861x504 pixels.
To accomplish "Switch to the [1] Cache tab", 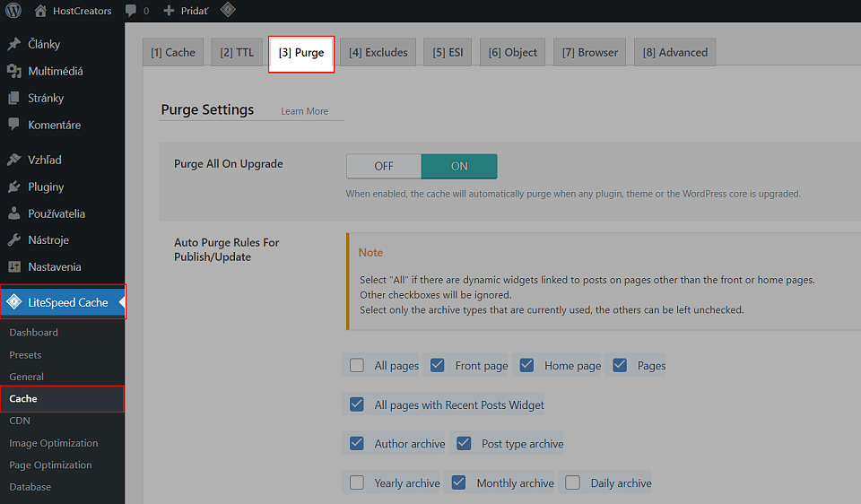I will click(x=173, y=52).
